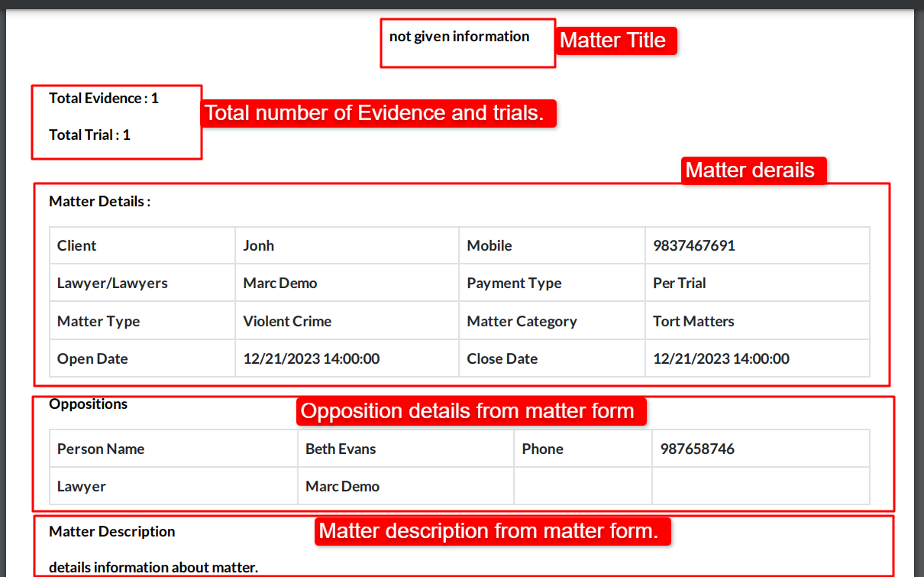This screenshot has width=924, height=577.
Task: Click the 'Oppositions' heading
Action: (x=89, y=404)
